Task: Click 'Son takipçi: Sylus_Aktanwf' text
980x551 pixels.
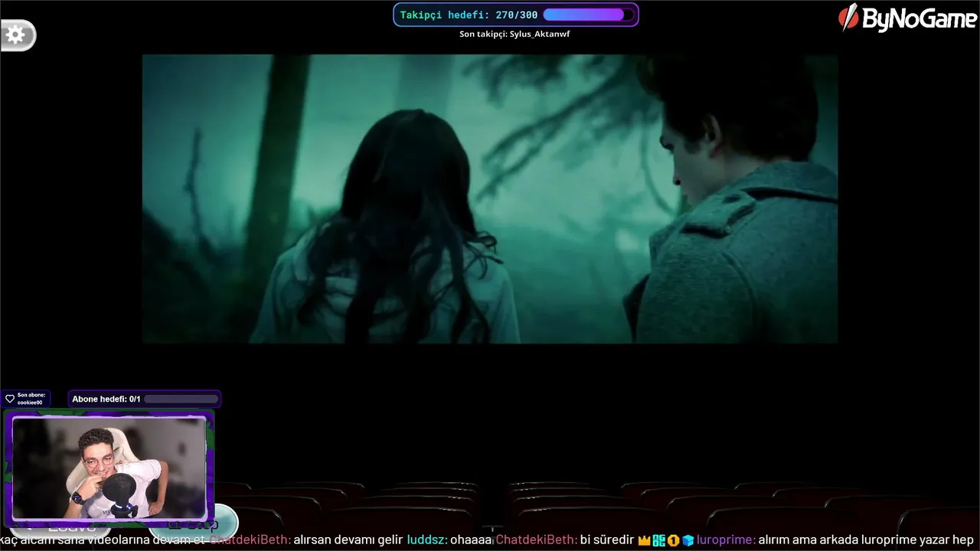Action: point(514,34)
